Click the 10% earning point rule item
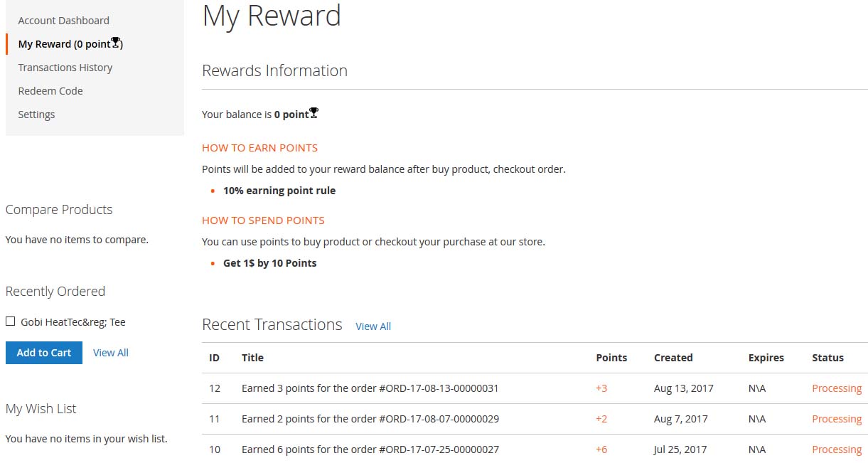 279,191
